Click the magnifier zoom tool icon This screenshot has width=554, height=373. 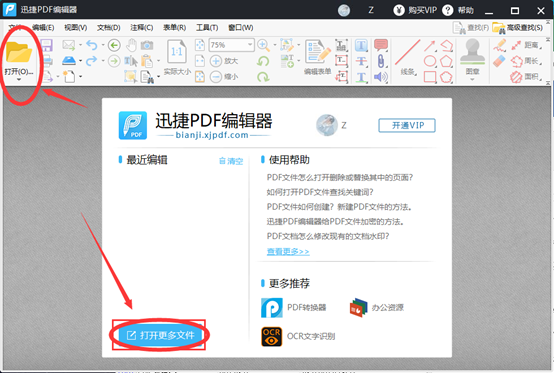tap(263, 45)
